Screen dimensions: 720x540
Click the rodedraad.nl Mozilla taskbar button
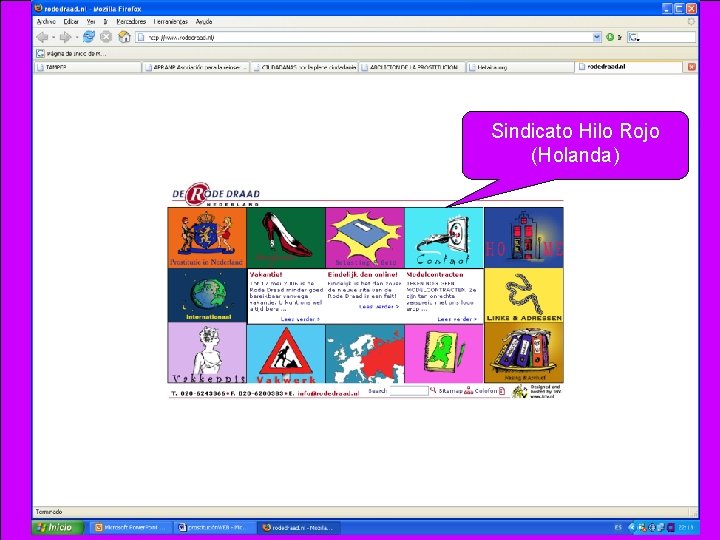tap(300, 528)
